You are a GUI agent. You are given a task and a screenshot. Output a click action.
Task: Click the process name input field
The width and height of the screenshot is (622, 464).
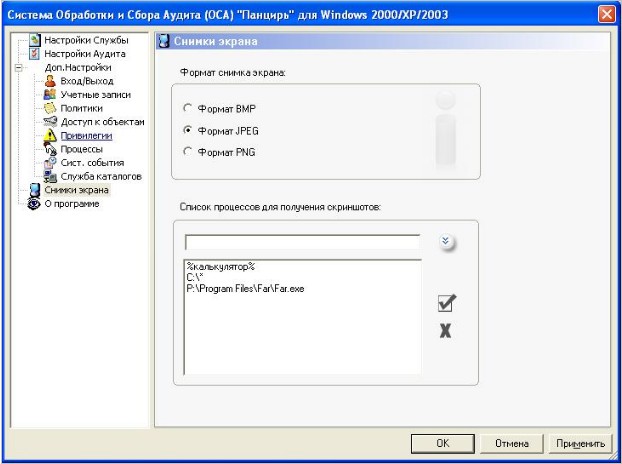(301, 242)
